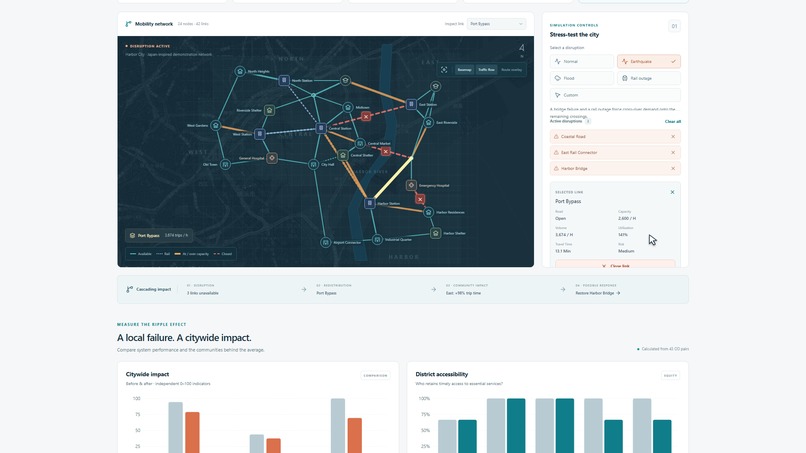Open the Inspect link dropdown showing Port Bypass
Viewport: 806px width, 453px height.
click(x=496, y=24)
